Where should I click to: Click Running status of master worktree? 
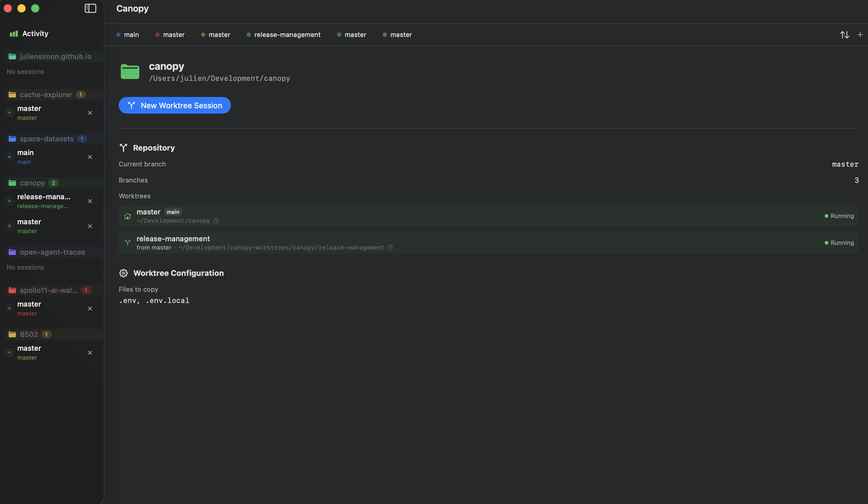pos(839,216)
